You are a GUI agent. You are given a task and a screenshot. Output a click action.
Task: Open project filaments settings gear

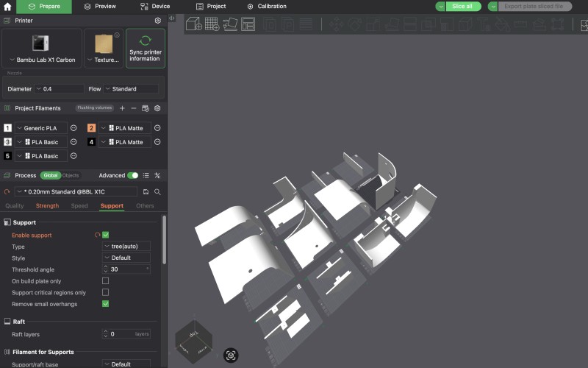(157, 108)
